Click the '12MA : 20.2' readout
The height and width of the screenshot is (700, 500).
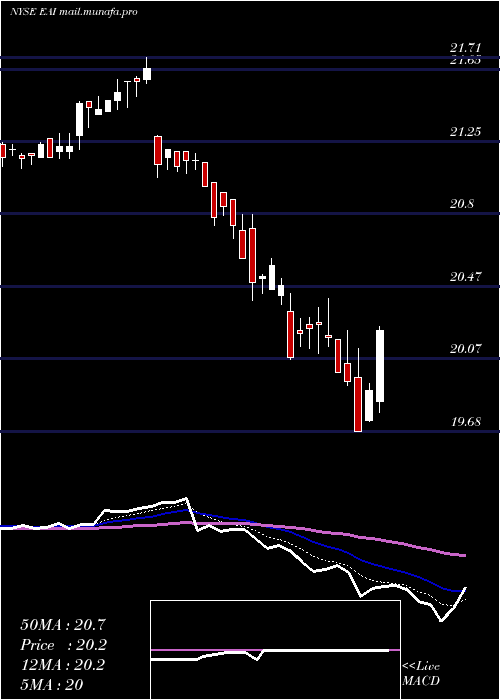(62, 665)
